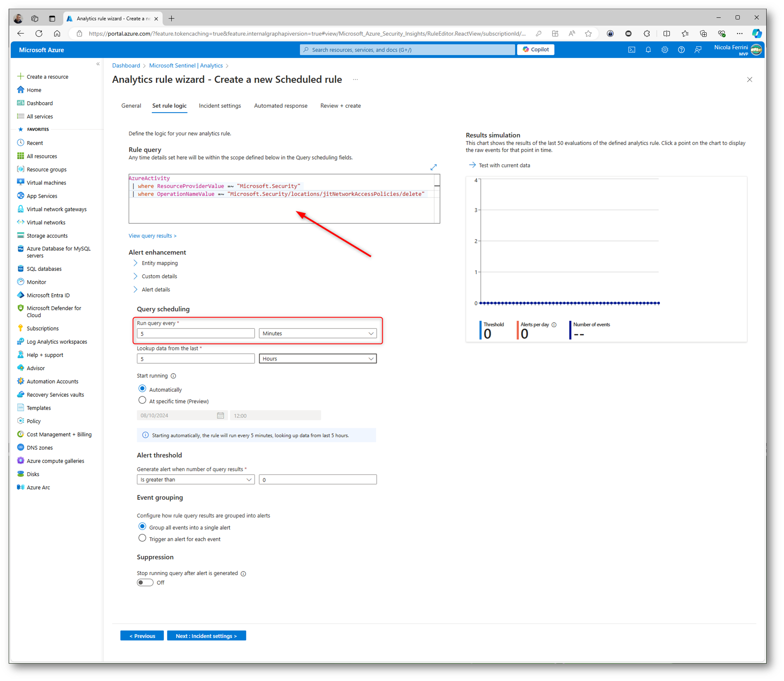
Task: Open Storage accounts in sidebar
Action: 47,235
